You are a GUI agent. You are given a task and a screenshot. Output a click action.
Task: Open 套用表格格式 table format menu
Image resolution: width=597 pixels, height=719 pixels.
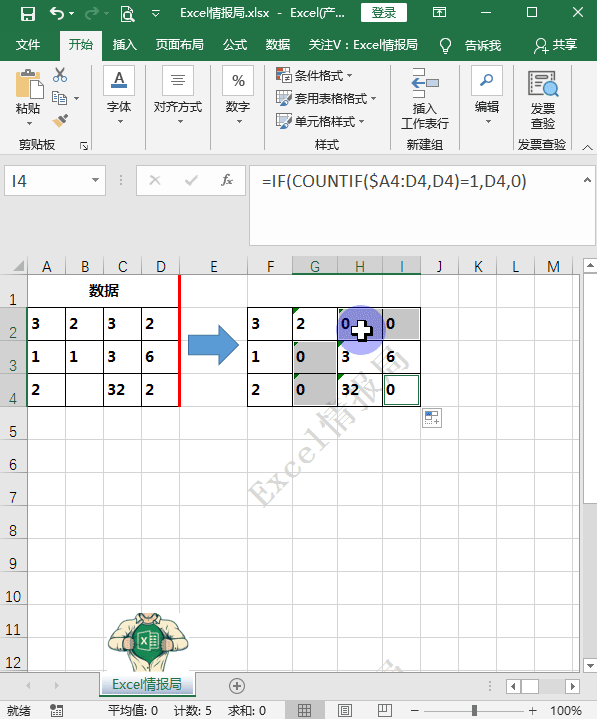tap(326, 98)
